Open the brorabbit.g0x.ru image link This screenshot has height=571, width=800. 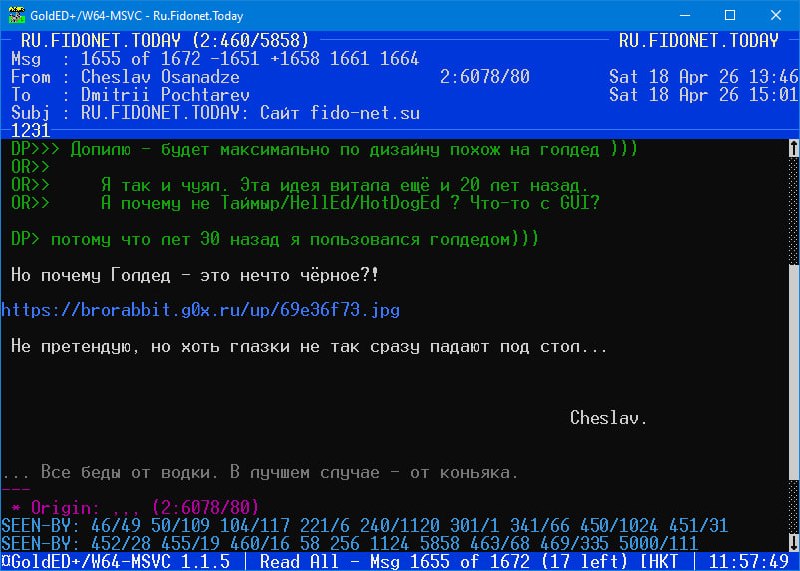click(200, 310)
